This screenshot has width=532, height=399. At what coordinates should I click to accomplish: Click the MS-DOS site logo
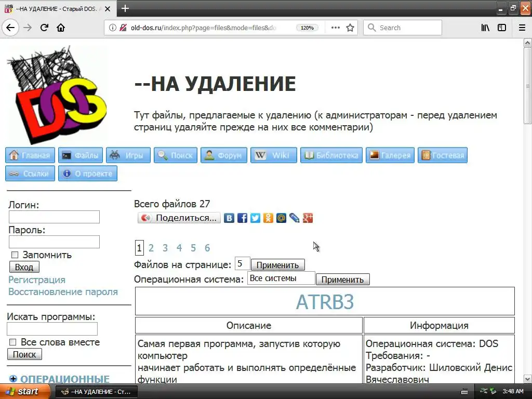(57, 95)
